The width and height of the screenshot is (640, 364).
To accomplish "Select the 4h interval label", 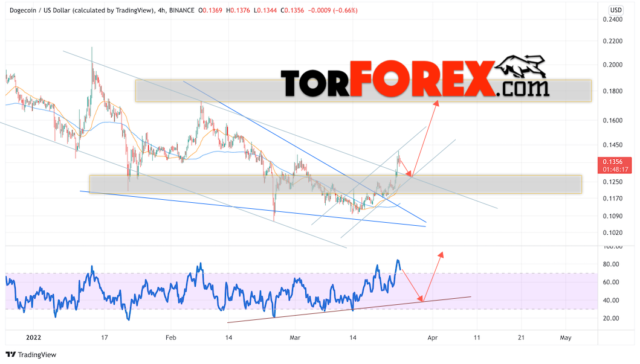I will pos(161,11).
